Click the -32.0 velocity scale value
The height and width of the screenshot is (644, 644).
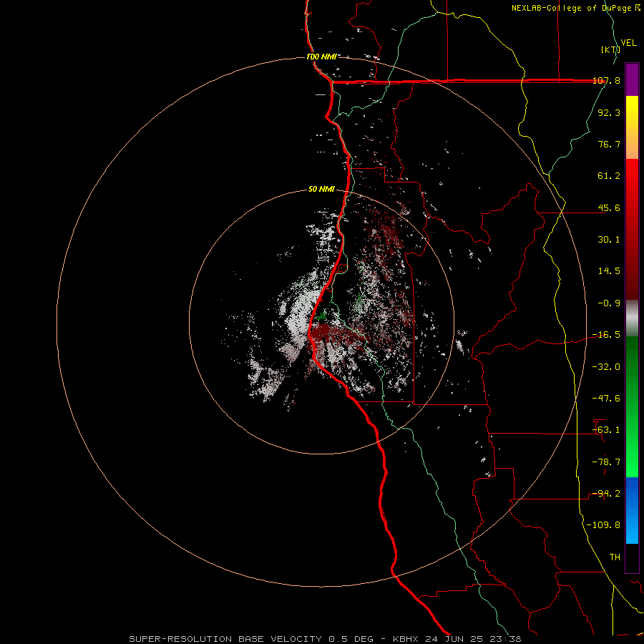tap(606, 367)
